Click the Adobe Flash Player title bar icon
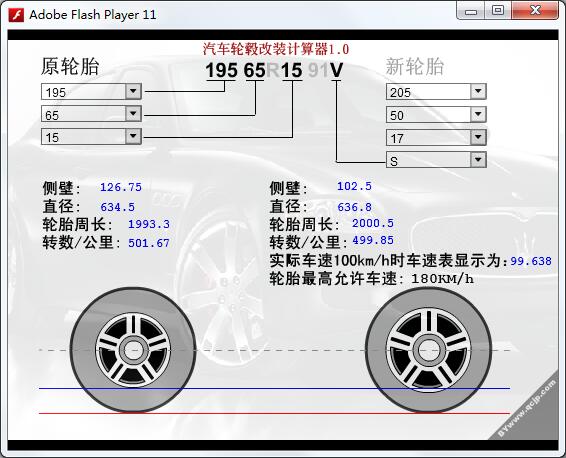The height and width of the screenshot is (458, 566). click(x=16, y=15)
